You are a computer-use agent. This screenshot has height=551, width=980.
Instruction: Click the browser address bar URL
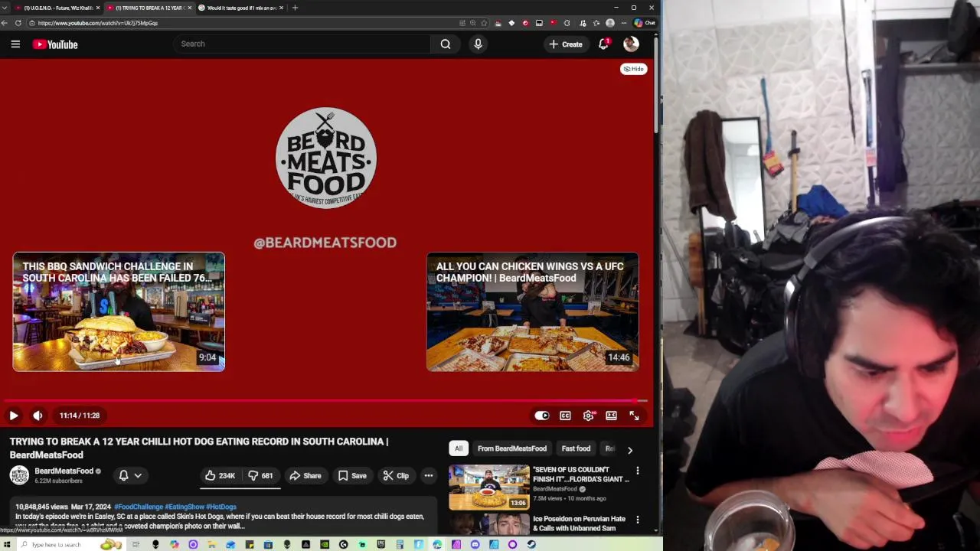coord(98,23)
